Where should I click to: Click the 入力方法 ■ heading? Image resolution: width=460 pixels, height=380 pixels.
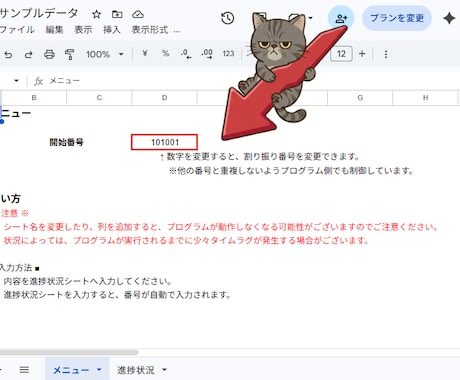(20, 268)
